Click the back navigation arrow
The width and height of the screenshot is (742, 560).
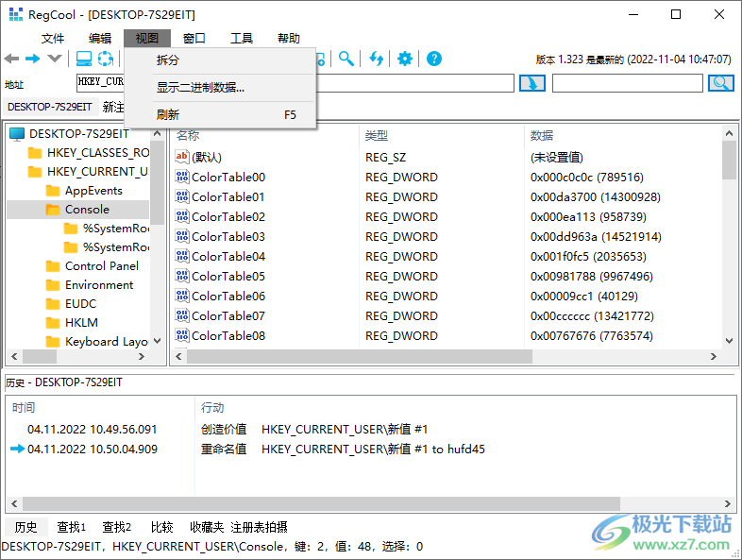coord(12,59)
